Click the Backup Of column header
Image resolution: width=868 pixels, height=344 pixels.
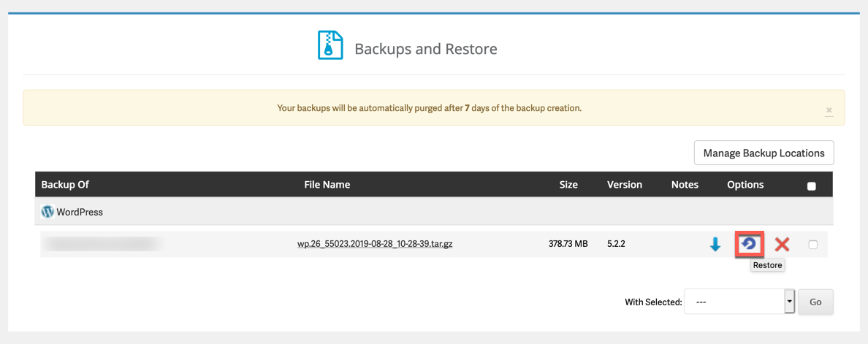(65, 185)
